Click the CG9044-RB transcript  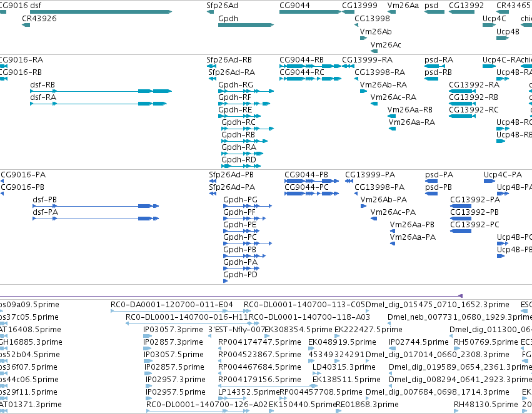(x=310, y=66)
